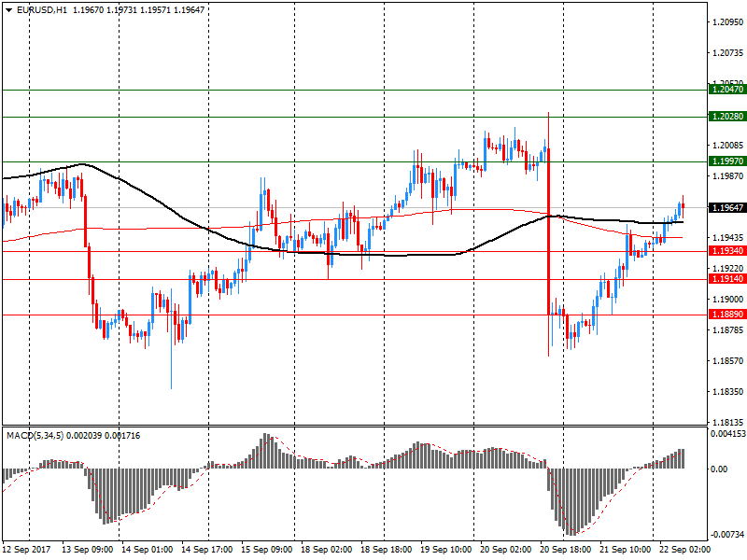Click the EURUSD,H1 chart title text
Viewport: 747px width, 560px height.
pos(42,10)
